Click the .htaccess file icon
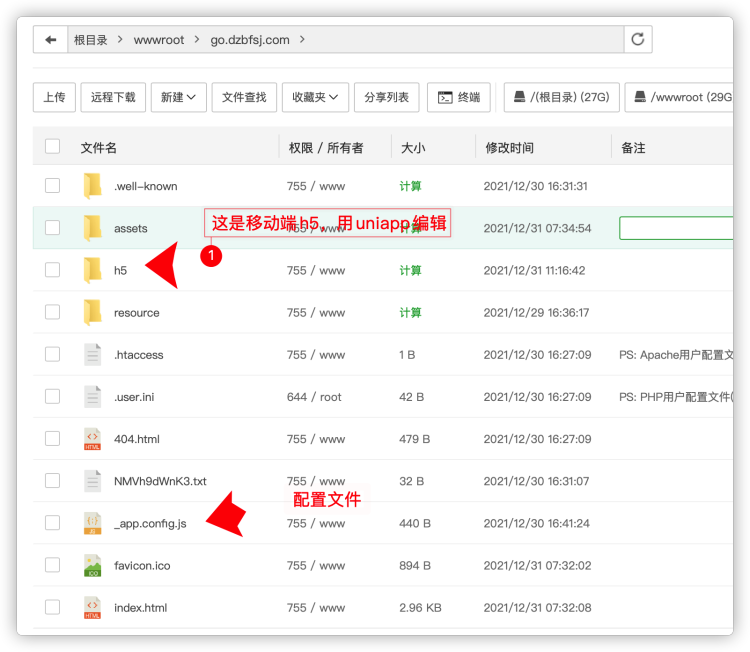Image resolution: width=750 pixels, height=652 pixels. pyautogui.click(x=92, y=354)
